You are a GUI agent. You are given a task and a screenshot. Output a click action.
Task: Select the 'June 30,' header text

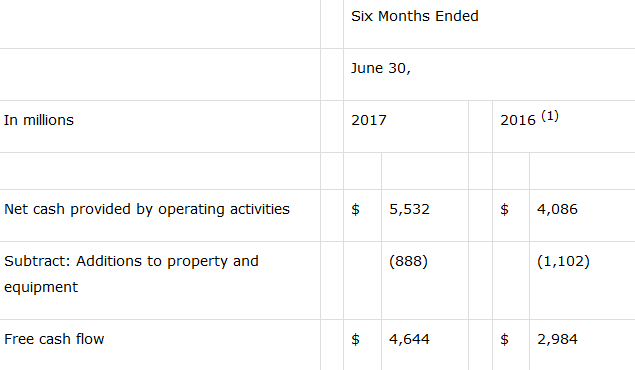click(381, 68)
